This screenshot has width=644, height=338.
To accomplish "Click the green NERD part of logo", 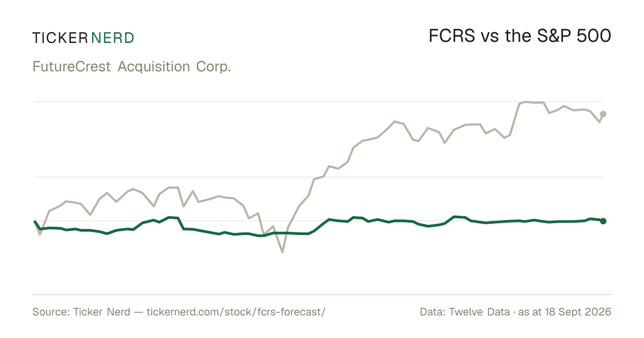I will point(113,38).
